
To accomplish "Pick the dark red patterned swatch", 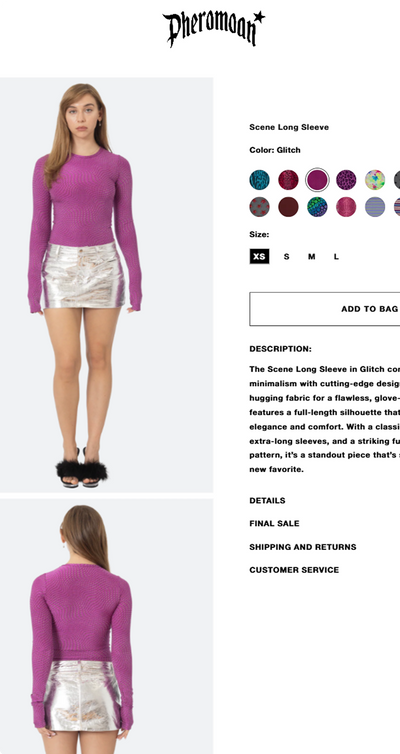I will [x=288, y=180].
